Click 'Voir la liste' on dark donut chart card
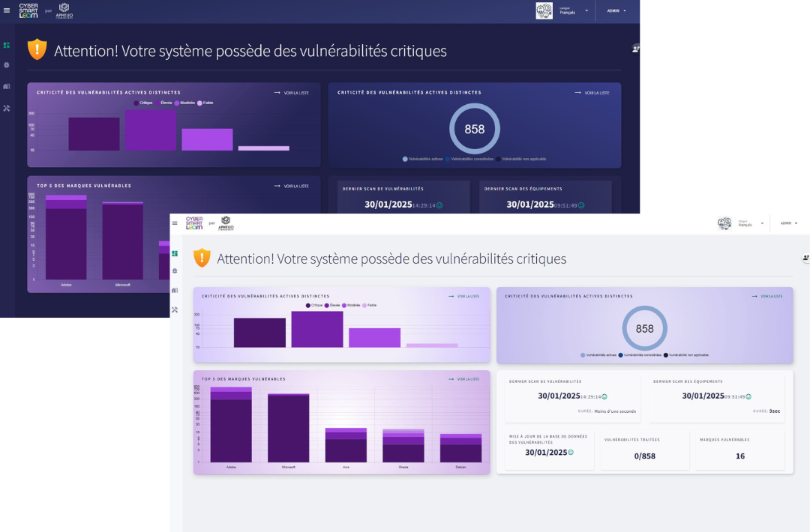This screenshot has height=532, width=810. click(x=592, y=93)
